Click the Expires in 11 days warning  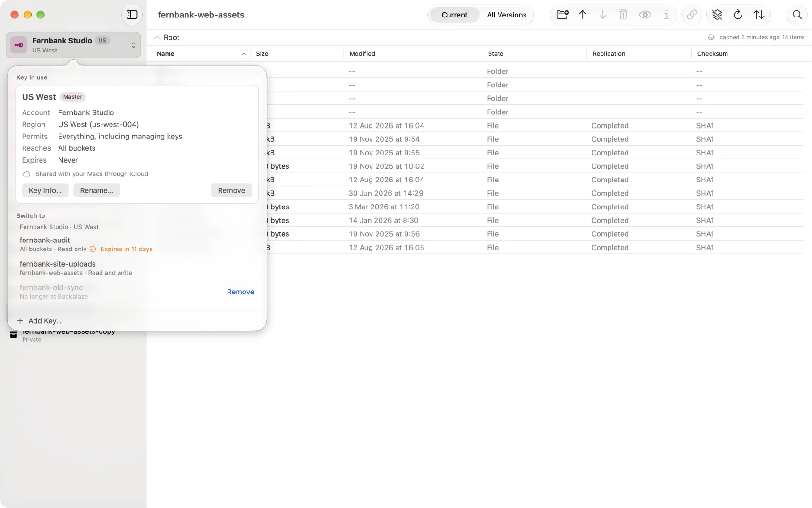coord(121,249)
